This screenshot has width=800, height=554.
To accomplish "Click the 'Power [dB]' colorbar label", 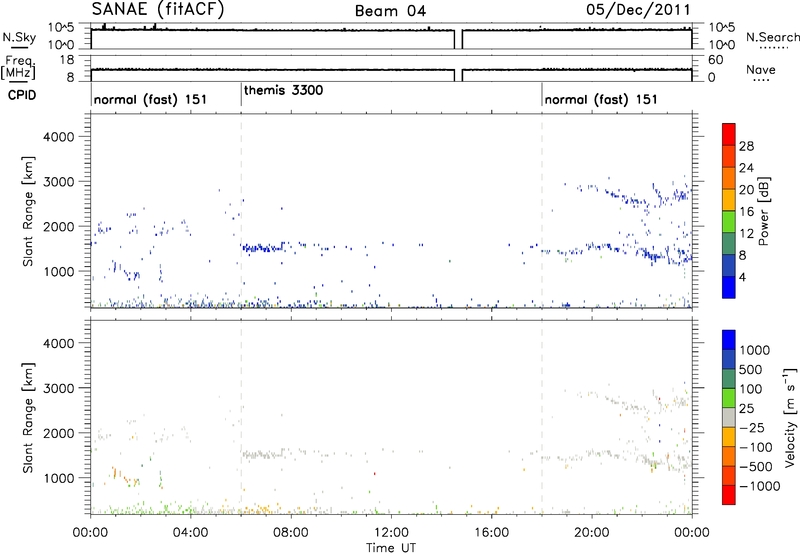I will coord(763,211).
